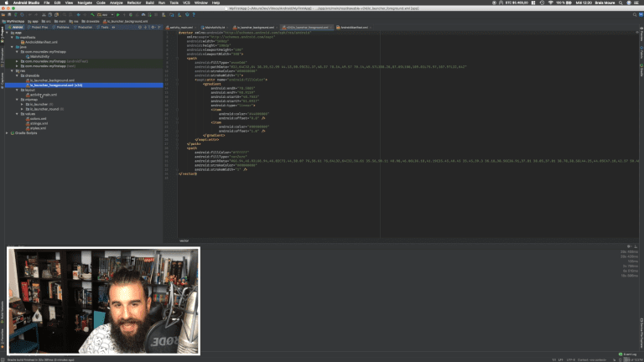The width and height of the screenshot is (644, 362).
Task: Open the Event Log in status bar
Action: [x=627, y=354]
